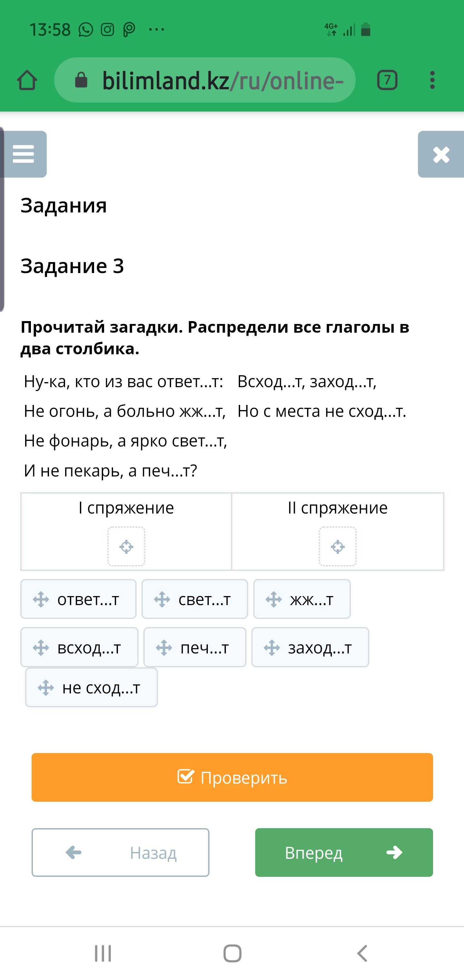Select the word tile заход...т
The image size is (464, 980).
click(310, 647)
